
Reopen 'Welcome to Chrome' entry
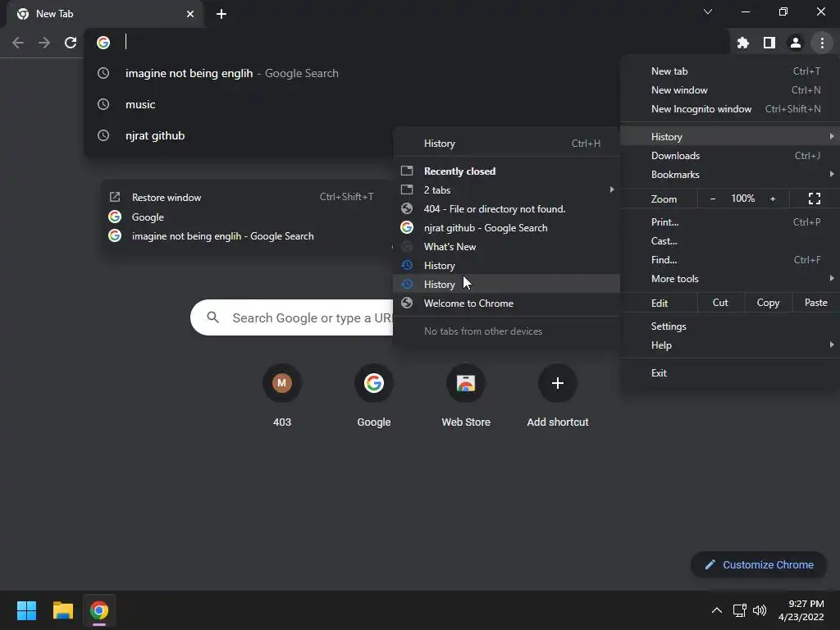click(x=506, y=304)
